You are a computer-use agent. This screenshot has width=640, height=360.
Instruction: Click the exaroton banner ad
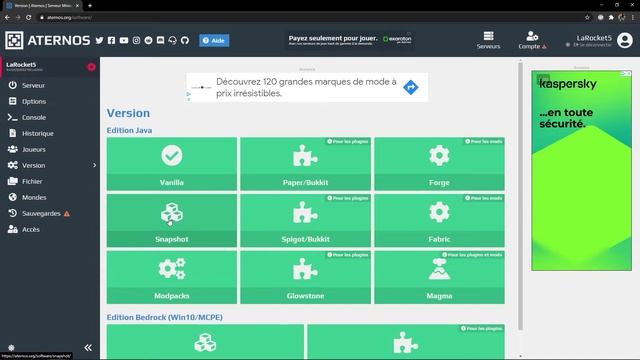click(349, 40)
